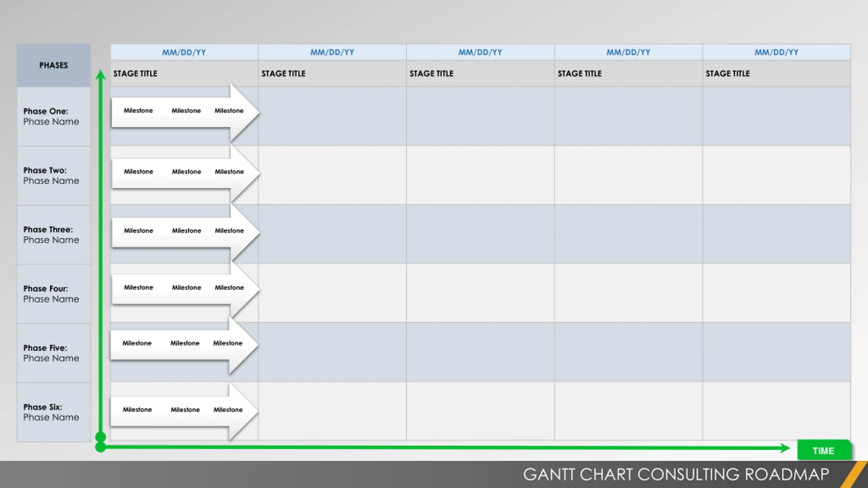Select the first Milestone in Phase Four's arrow
This screenshot has width=868, height=488.
pos(138,287)
